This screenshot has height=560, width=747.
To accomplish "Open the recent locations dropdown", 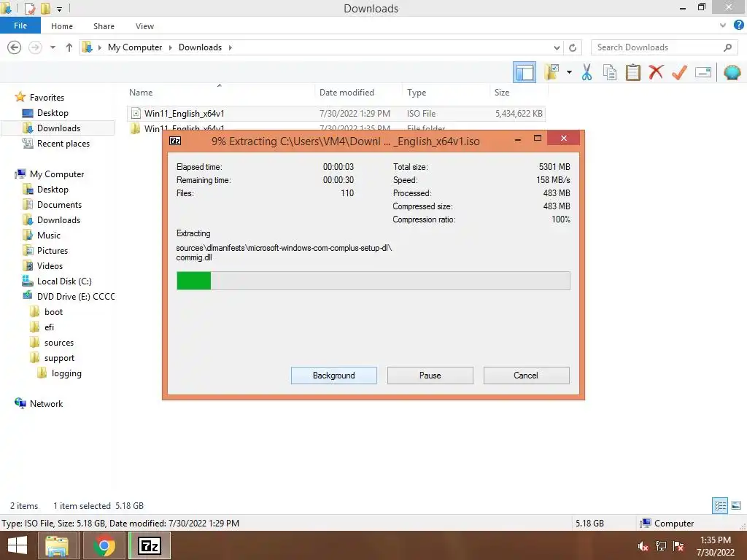I will 53,47.
